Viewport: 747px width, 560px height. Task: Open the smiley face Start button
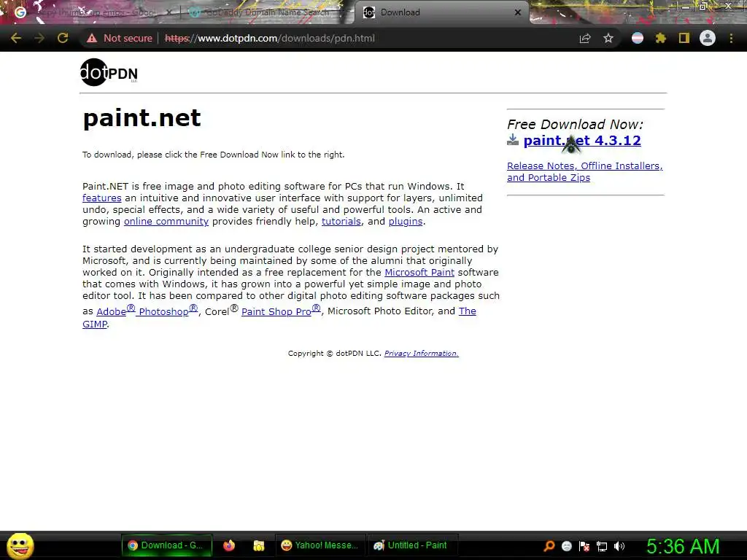pos(20,545)
